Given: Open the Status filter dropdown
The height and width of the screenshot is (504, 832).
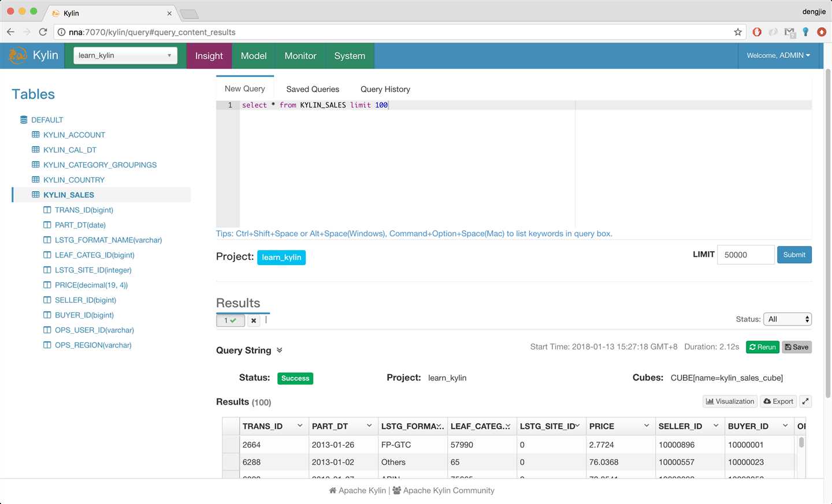Looking at the screenshot, I should pyautogui.click(x=788, y=319).
